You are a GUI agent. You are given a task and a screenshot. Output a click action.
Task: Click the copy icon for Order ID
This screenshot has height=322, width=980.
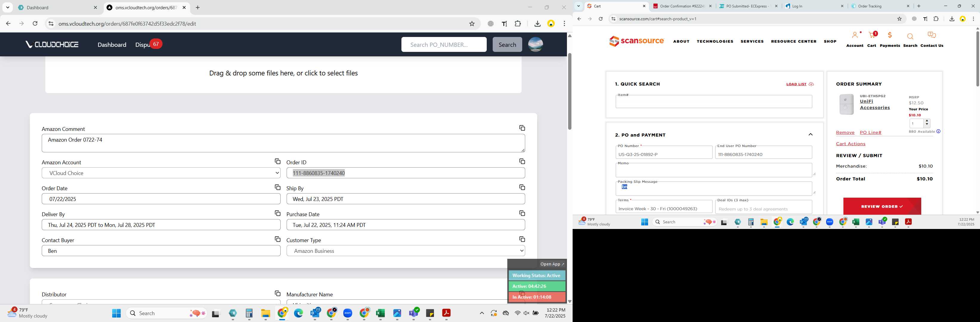[522, 162]
